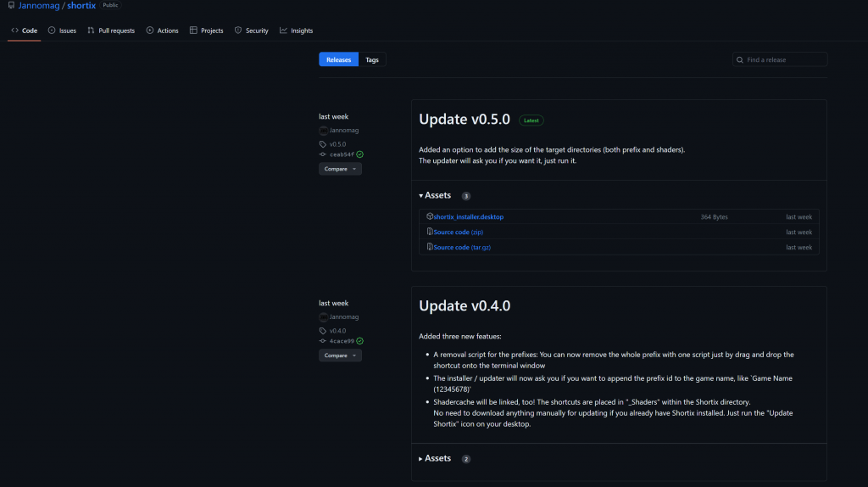Click the tag icon next to v0.4.0
The width and height of the screenshot is (868, 487).
(x=323, y=331)
